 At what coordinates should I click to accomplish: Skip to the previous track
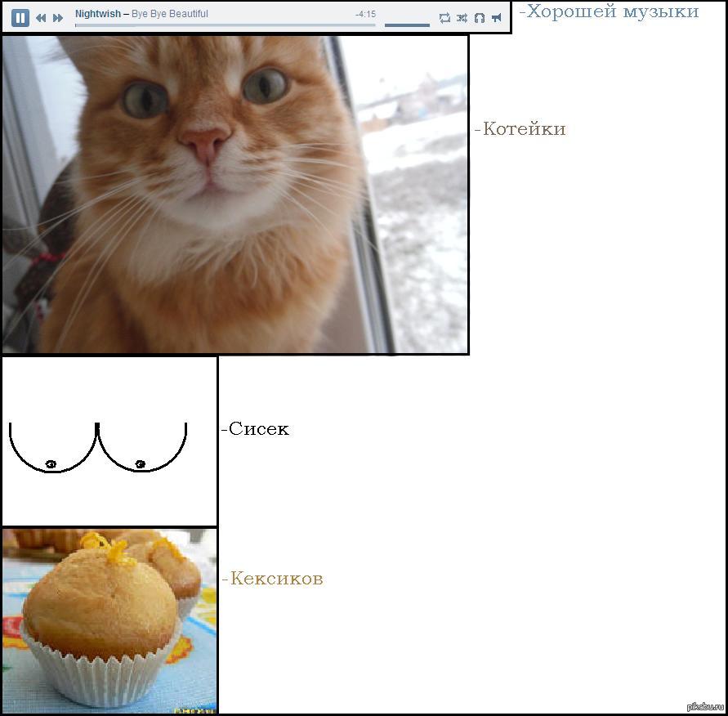(x=41, y=18)
